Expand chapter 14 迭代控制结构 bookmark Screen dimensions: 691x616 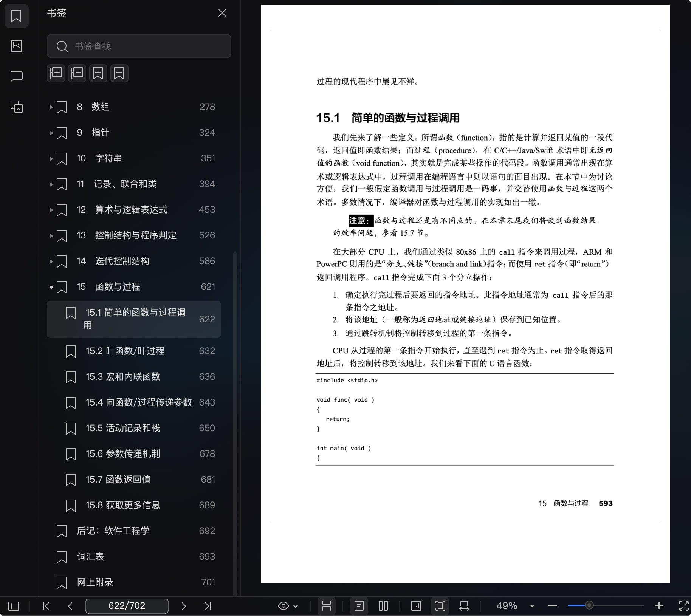[51, 261]
